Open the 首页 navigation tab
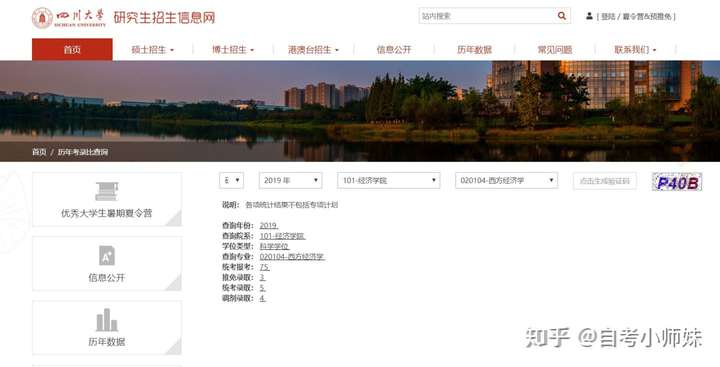This screenshot has height=367, width=720. point(72,50)
